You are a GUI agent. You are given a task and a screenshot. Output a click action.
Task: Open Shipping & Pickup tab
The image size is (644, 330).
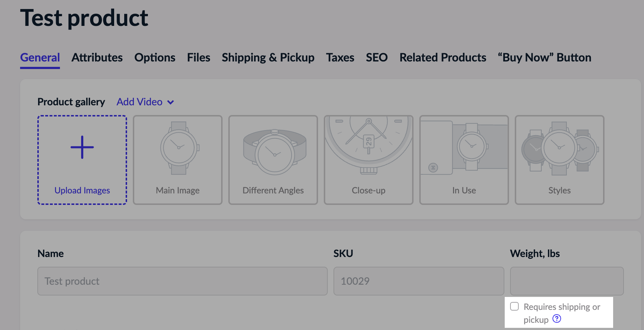[x=268, y=58]
